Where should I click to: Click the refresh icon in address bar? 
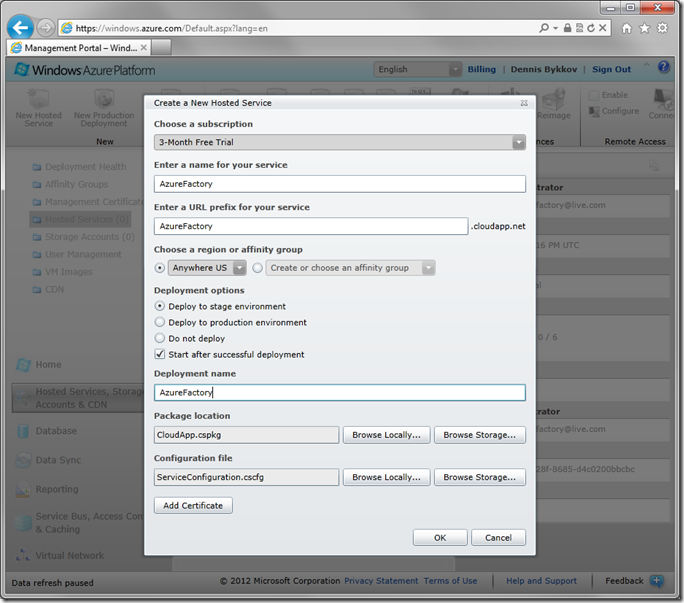[591, 28]
